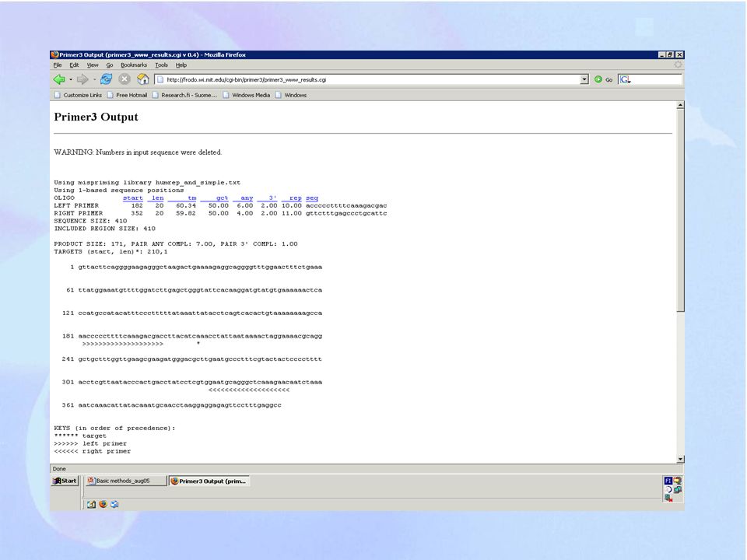Click the 'PRODUCT SIZE: 171' line
The image size is (747, 560).
click(176, 243)
